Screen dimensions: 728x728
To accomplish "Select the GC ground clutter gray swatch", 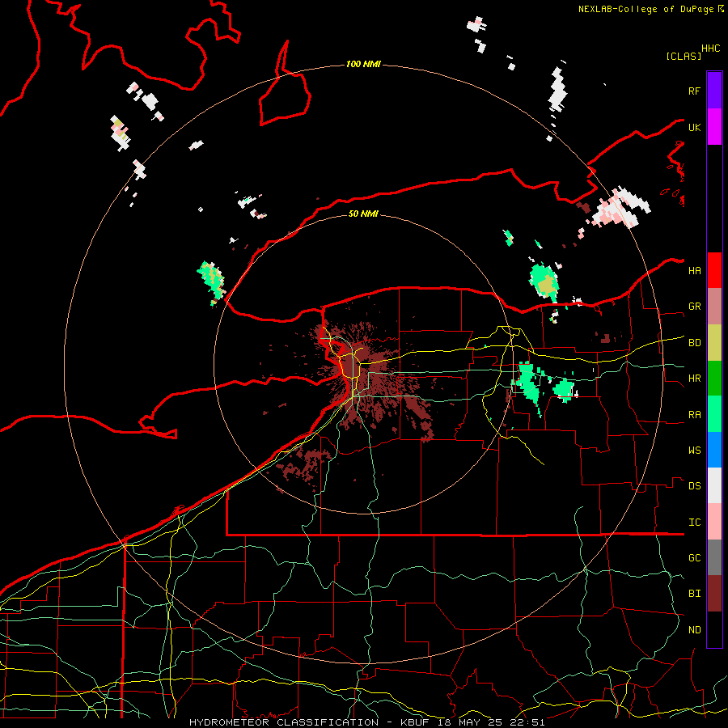I will point(714,557).
